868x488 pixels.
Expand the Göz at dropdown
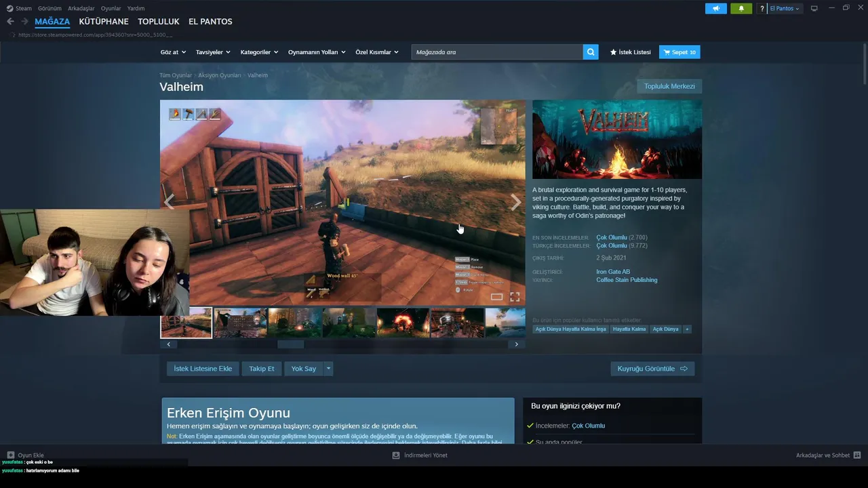tap(173, 52)
